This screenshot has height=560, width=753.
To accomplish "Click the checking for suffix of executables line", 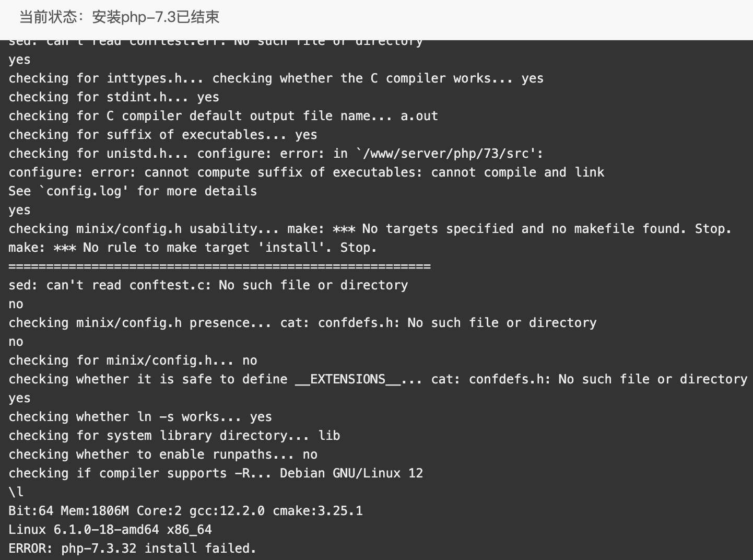I will pyautogui.click(x=163, y=135).
